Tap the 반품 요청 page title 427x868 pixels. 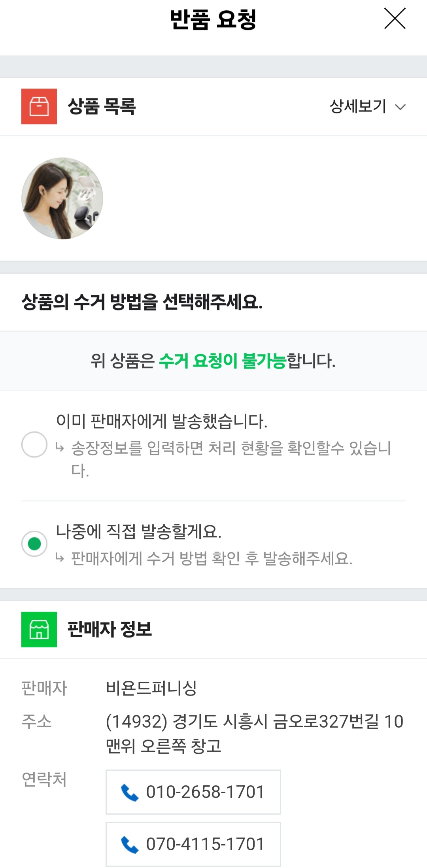click(x=213, y=19)
